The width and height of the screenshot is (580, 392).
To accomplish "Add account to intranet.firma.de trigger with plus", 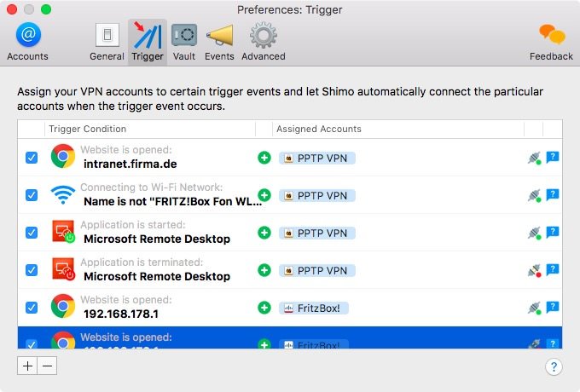I will [264, 158].
